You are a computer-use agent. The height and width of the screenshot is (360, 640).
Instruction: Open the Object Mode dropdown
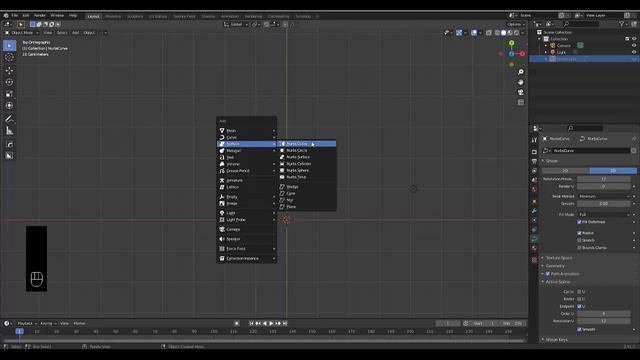point(22,33)
